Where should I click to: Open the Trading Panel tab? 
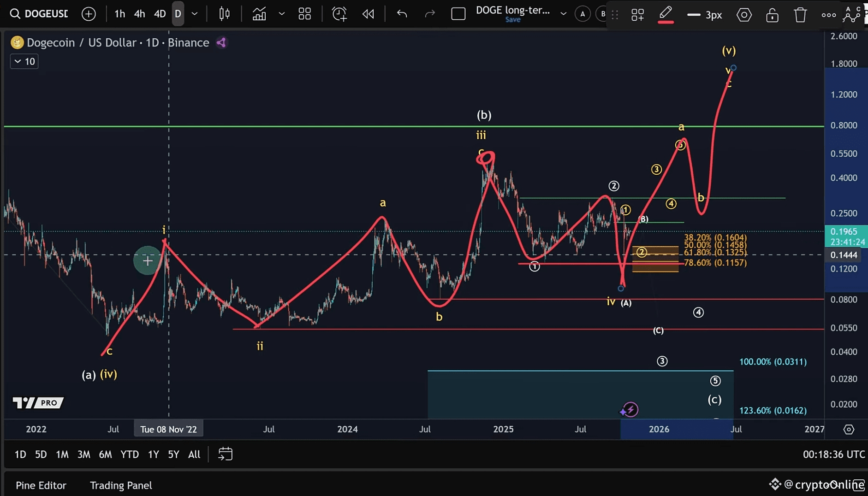121,485
